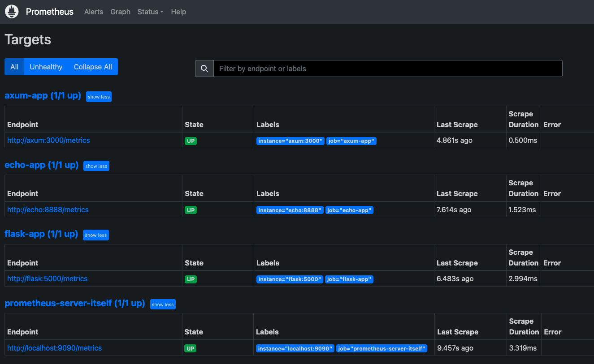Open http://axum:3000/metrics endpoint link
Viewport: 594px width, 364px height.
click(48, 140)
